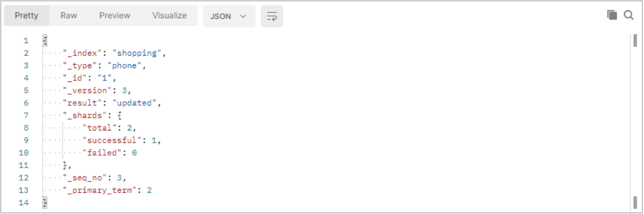This screenshot has height=214, width=644.
Task: Open search in response with magnifier icon
Action: pos(629,15)
